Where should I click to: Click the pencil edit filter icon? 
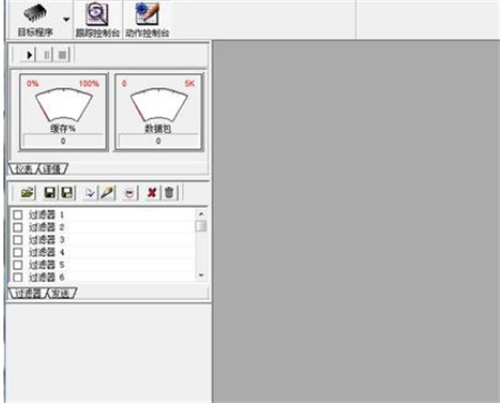click(x=107, y=193)
